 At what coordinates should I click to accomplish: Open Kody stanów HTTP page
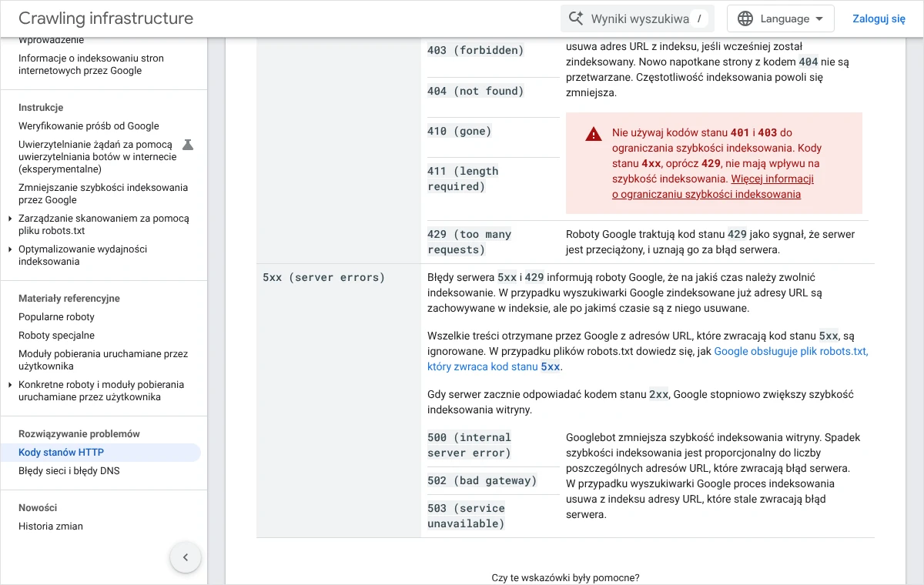click(62, 453)
